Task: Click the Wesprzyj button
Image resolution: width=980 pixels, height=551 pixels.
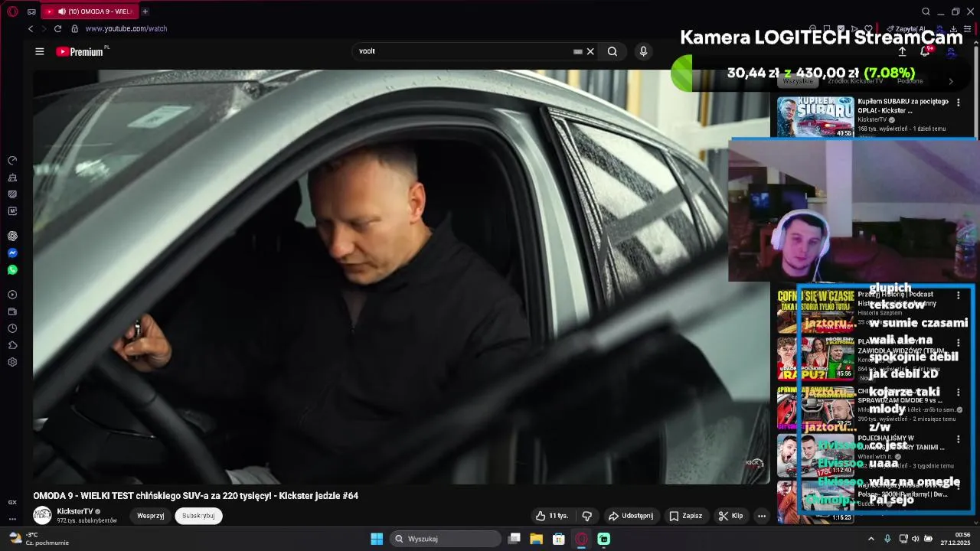Action: (151, 516)
